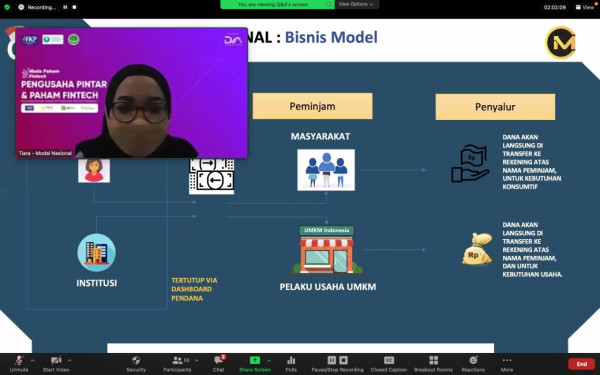Open the Chat panel
Viewport: 600px width, 375px height.
click(x=218, y=364)
